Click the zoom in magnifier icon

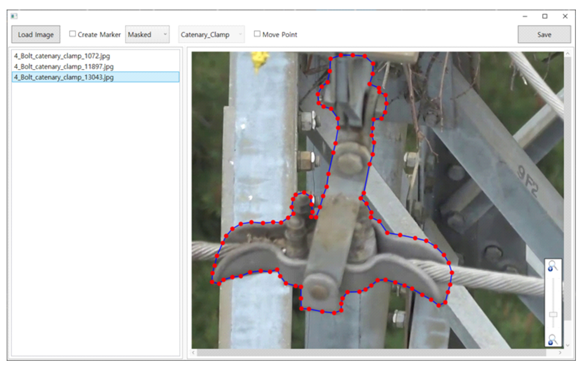[552, 266]
